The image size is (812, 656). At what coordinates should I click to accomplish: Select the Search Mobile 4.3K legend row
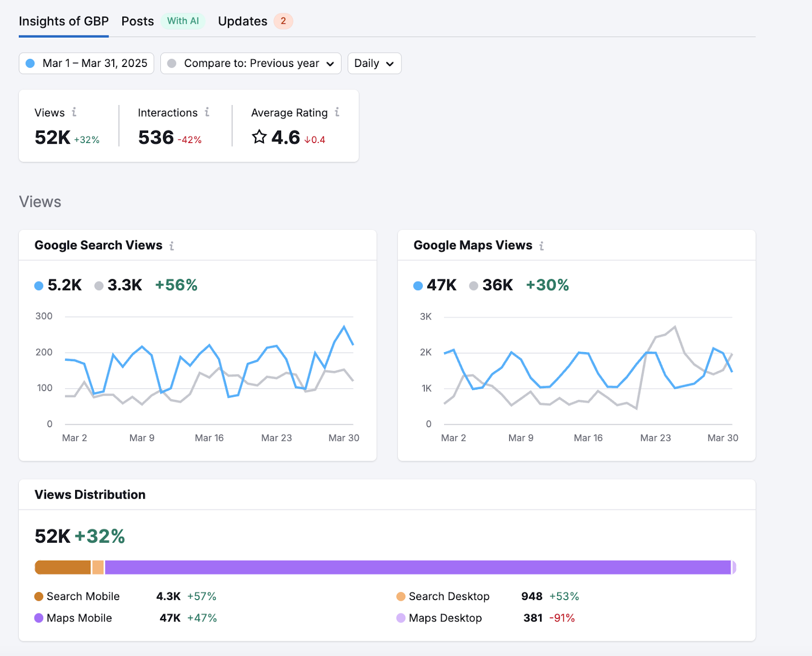coord(83,596)
